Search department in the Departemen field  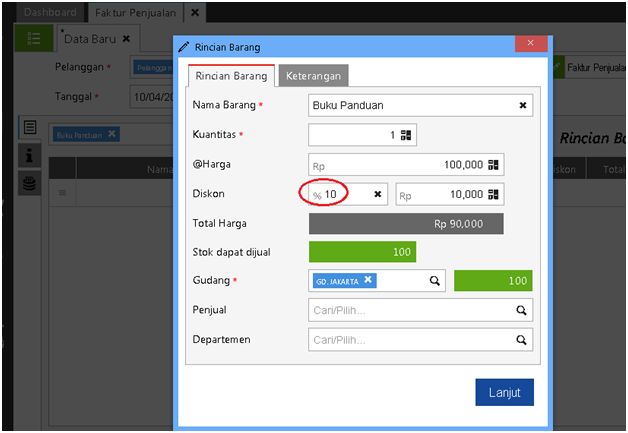pyautogui.click(x=521, y=340)
